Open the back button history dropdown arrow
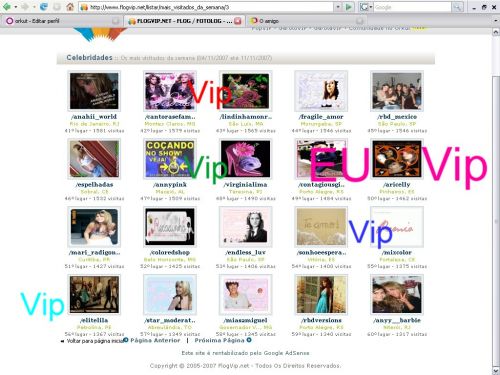Screen dimensions: 500x375 click(15, 7)
